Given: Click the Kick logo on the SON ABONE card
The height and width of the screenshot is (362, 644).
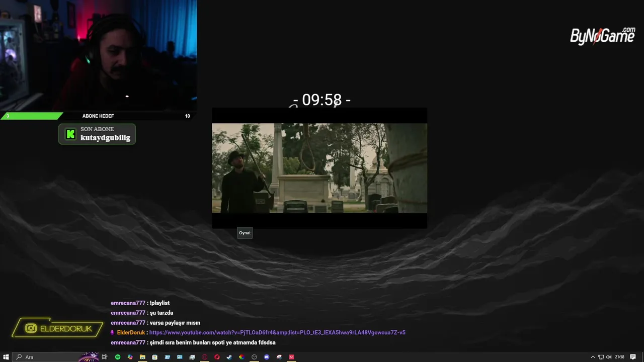Looking at the screenshot, I should point(70,134).
